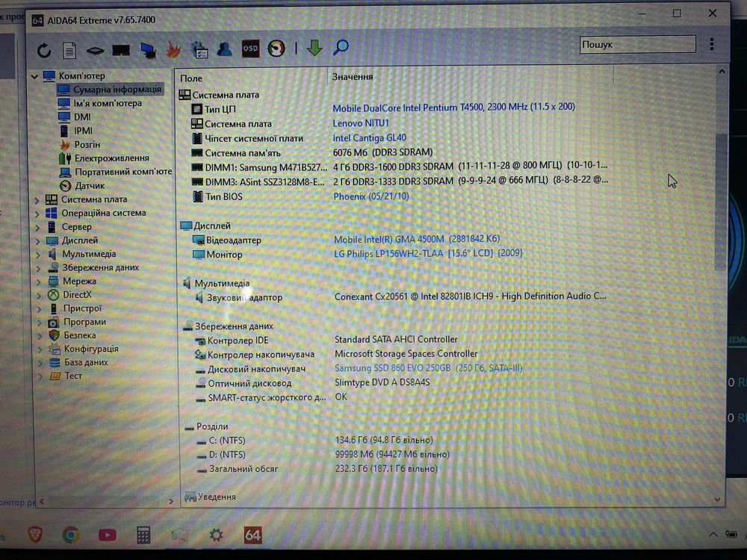Viewport: 747px width, 560px height.
Task: Click the Refresh toolbar icon
Action: click(x=44, y=50)
